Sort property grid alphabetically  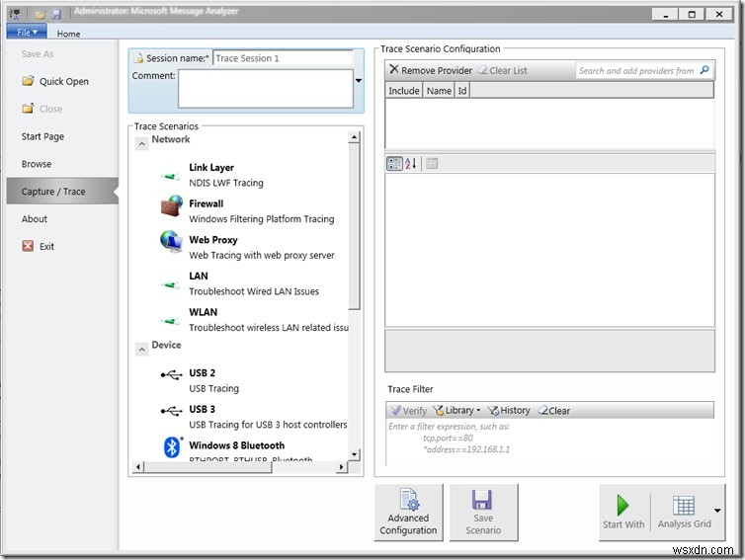410,164
